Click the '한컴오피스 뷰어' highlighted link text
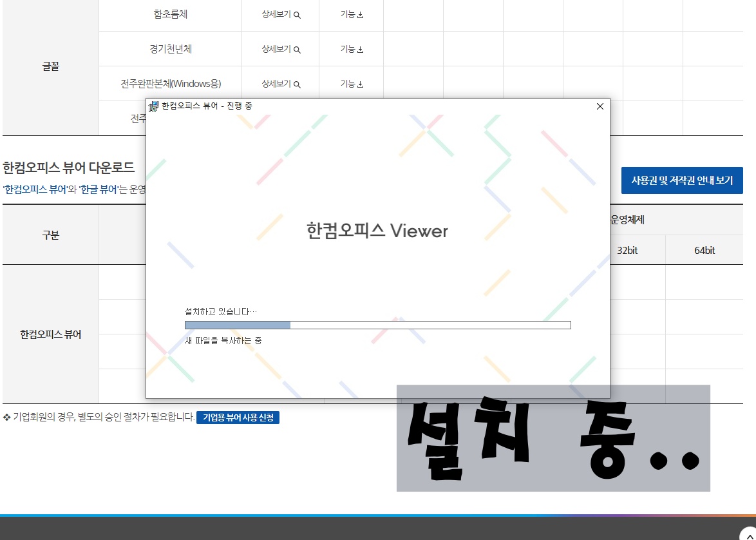This screenshot has width=756, height=540. tap(35, 189)
